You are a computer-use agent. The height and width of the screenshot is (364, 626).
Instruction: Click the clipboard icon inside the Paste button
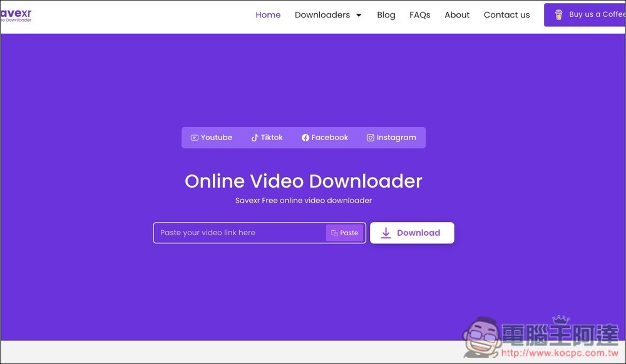click(336, 232)
